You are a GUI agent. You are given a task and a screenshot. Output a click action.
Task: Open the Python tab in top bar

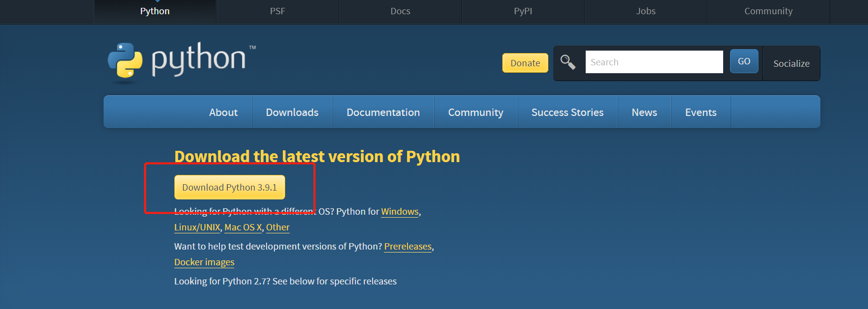click(x=155, y=11)
